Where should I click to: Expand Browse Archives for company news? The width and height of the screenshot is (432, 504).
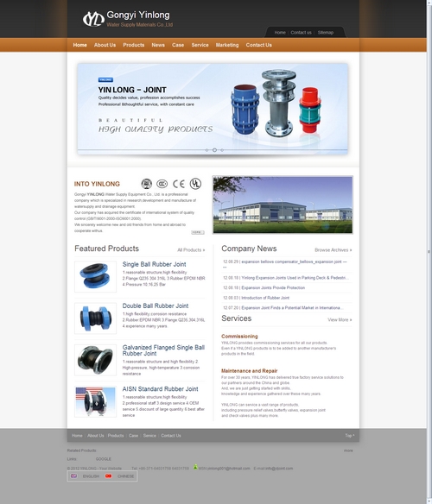[334, 249]
